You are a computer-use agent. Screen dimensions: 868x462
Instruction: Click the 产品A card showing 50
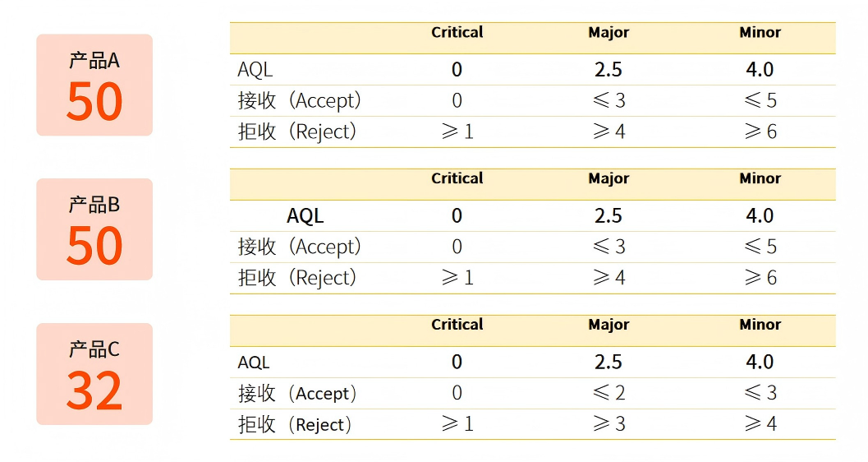pos(94,85)
